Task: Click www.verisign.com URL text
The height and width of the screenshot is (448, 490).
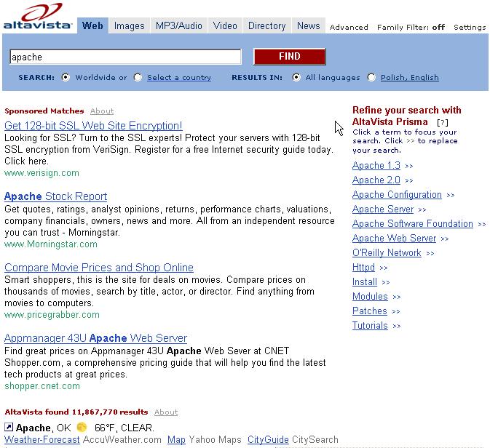Action: [42, 173]
